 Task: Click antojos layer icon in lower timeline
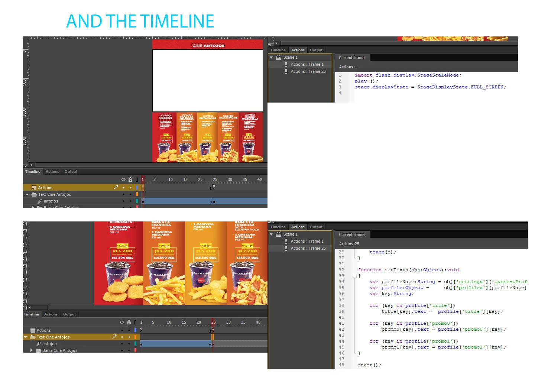coord(39,344)
